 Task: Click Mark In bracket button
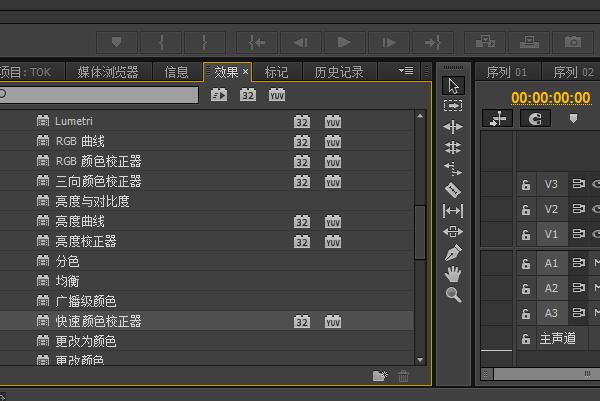(x=161, y=42)
